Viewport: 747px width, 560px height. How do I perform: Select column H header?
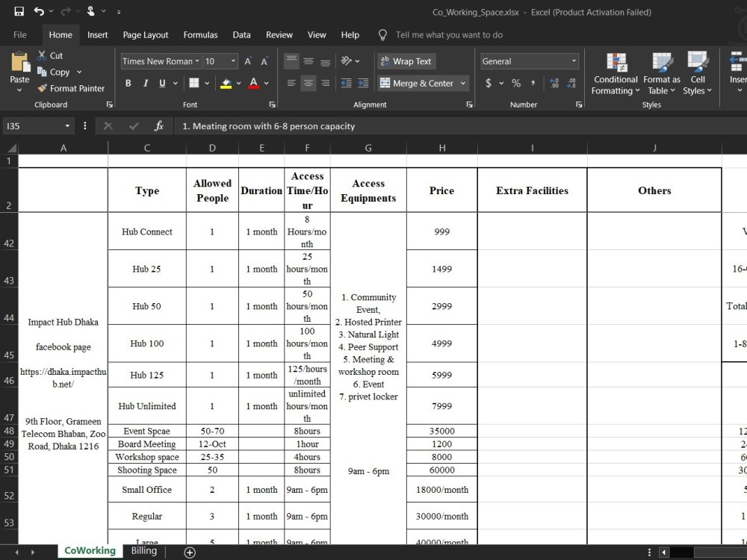coord(442,148)
